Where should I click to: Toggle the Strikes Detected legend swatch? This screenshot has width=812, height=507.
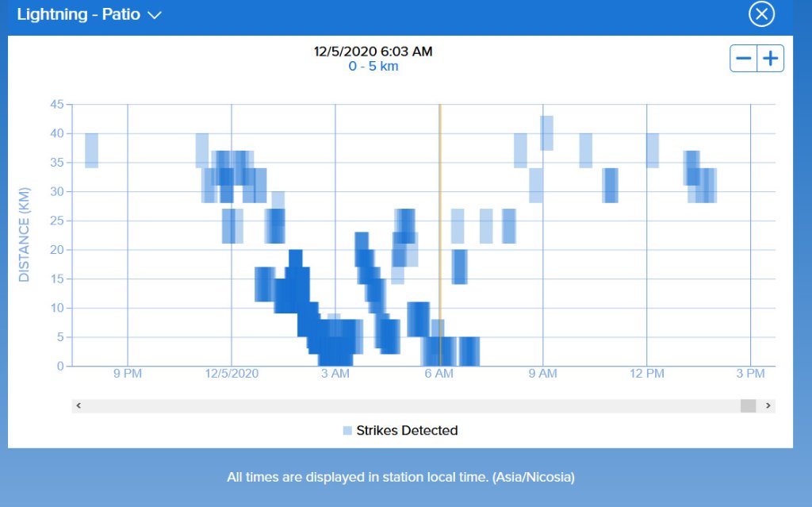coord(347,431)
